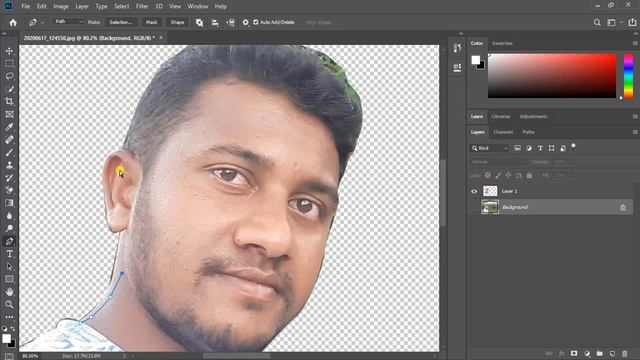Viewport: 640px width, 360px height.
Task: Select the Crop tool
Action: [x=9, y=102]
